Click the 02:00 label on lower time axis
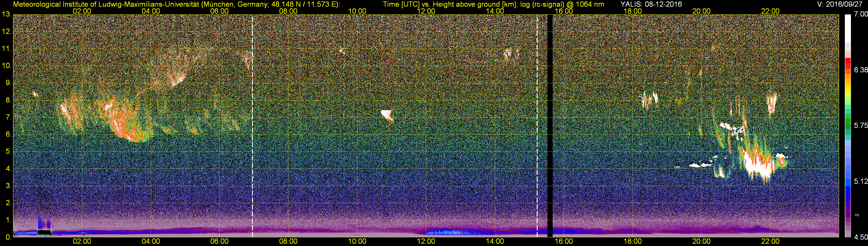 pos(82,242)
